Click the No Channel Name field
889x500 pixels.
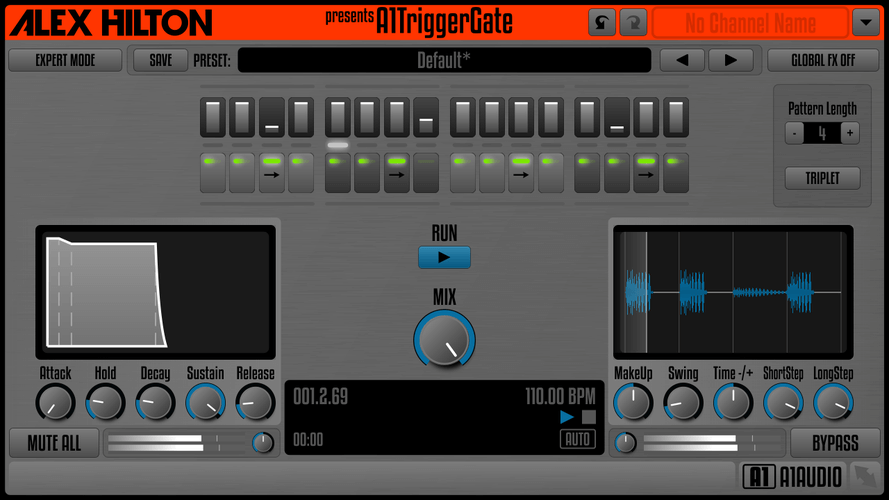[750, 23]
